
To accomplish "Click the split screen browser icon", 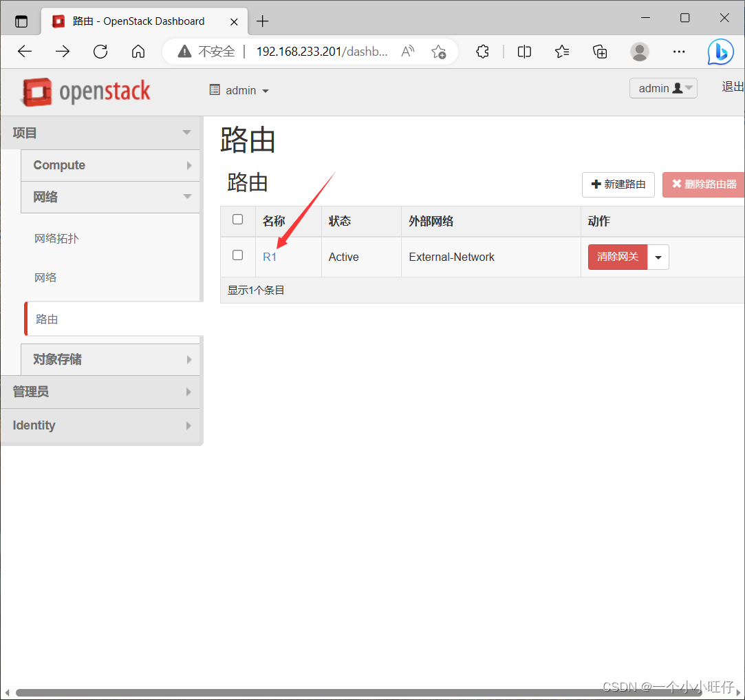I will coord(523,52).
